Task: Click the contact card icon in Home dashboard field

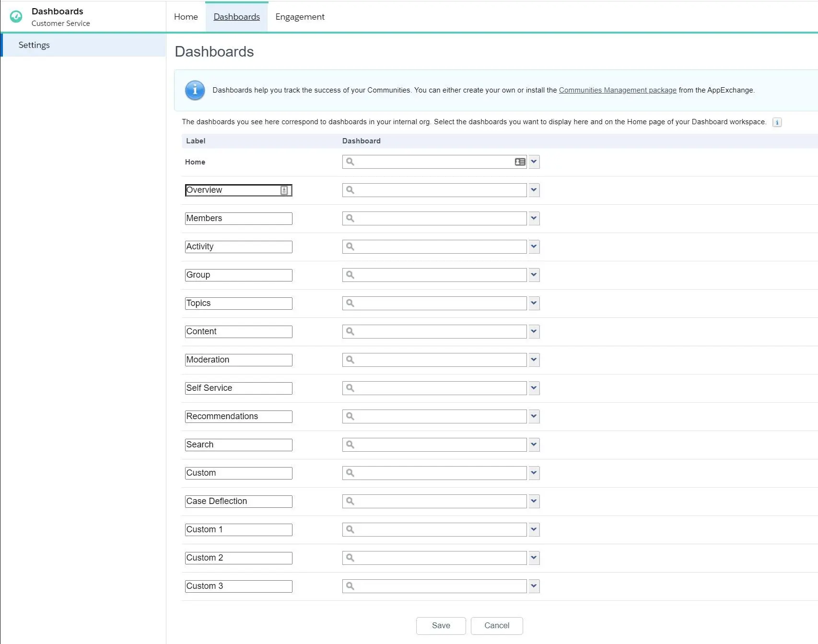Action: coord(520,162)
